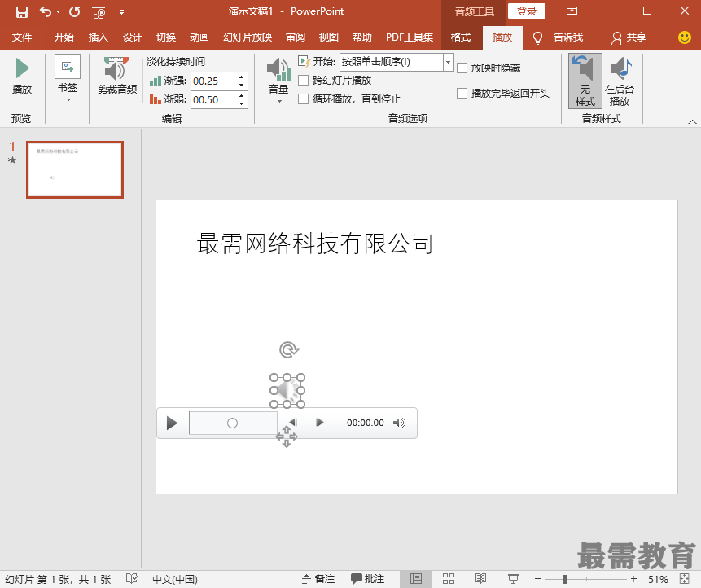
Task: Skip backward in the audio player
Action: (x=293, y=423)
